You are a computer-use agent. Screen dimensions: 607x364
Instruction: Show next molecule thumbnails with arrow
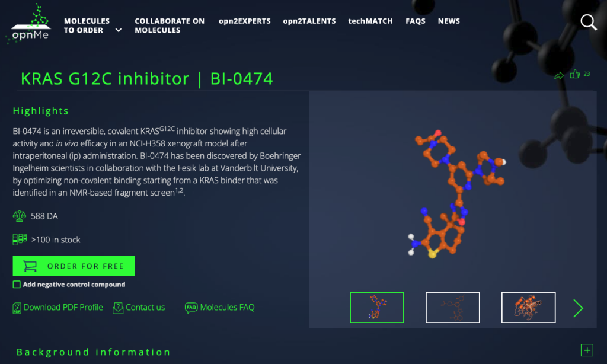tap(578, 308)
